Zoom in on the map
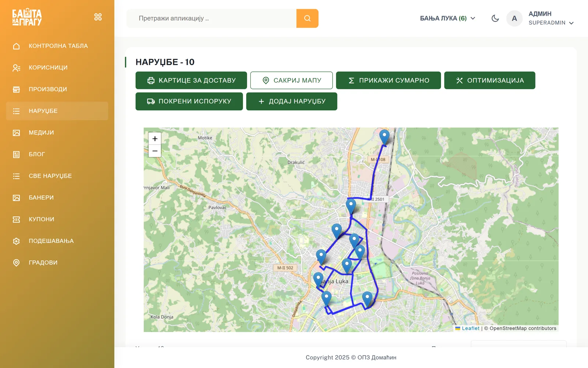Screen dimensions: 588x368 pos(155,139)
